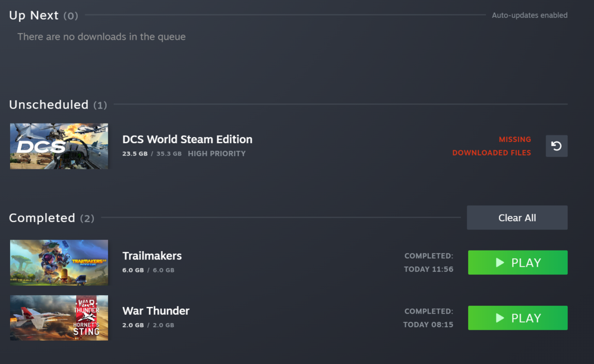Click the play triangle icon for War Thunder

pyautogui.click(x=500, y=318)
